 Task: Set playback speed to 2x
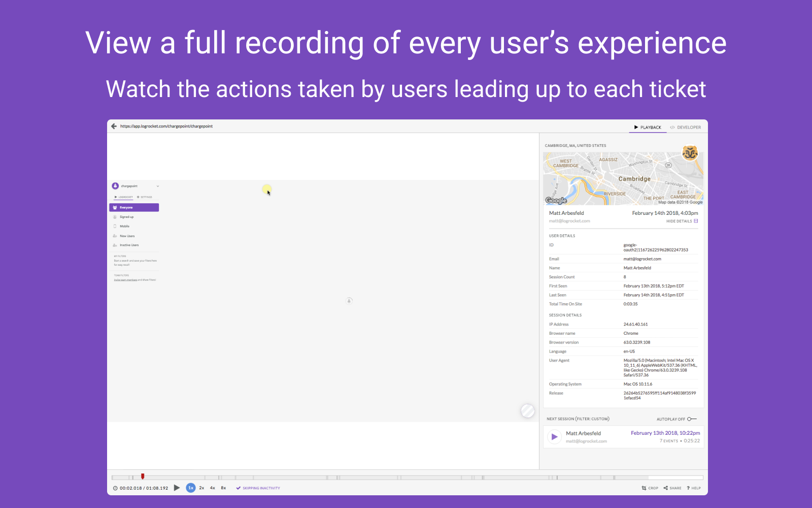click(201, 488)
